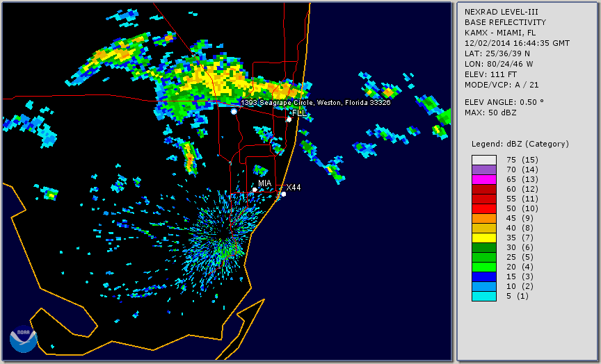The width and height of the screenshot is (601, 364).
Task: Select the 30 dBZ dark green swatch
Action: [x=484, y=247]
